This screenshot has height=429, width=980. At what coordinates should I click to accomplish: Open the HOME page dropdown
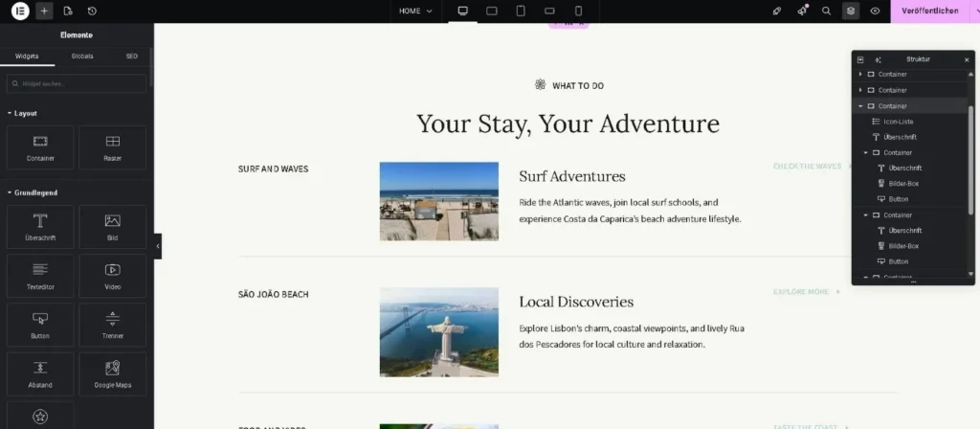coord(415,11)
